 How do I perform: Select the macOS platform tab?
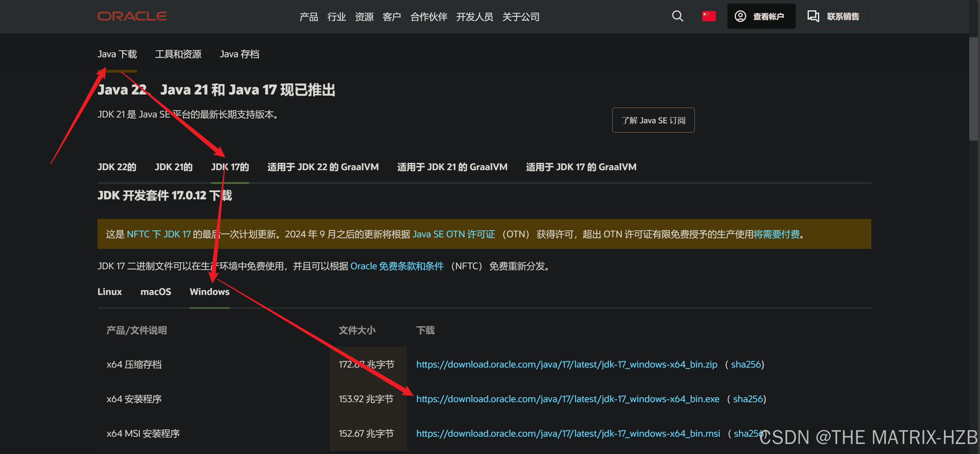coord(155,292)
